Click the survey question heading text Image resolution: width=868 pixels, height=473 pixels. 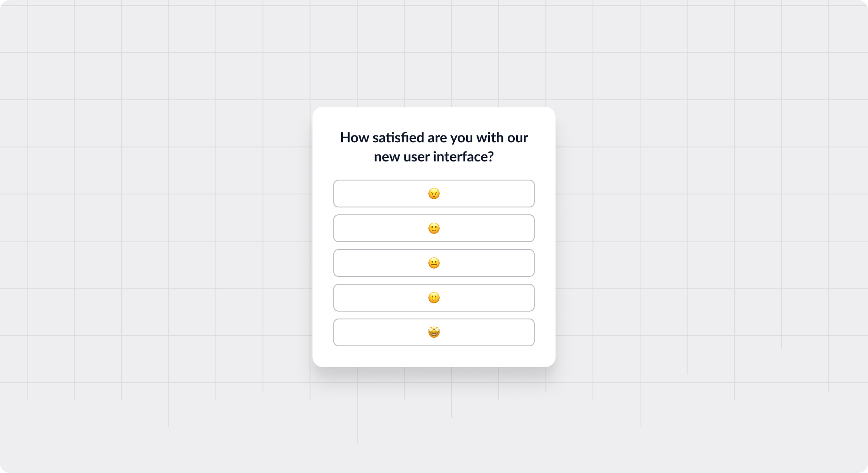click(434, 147)
